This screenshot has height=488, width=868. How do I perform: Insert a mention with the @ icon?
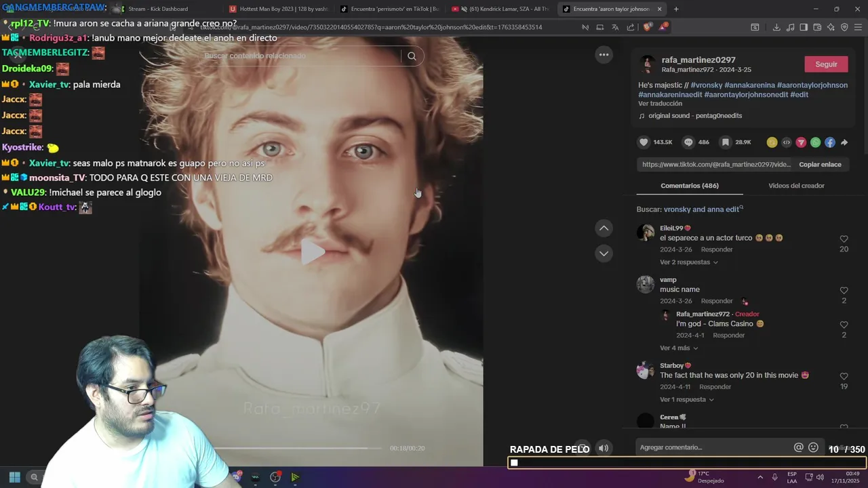[799, 447]
